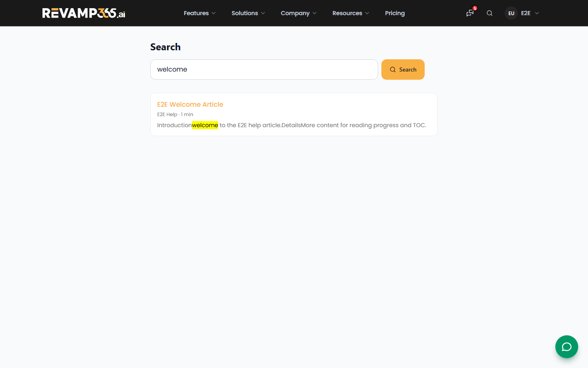Expand the Company menu

[x=298, y=13]
